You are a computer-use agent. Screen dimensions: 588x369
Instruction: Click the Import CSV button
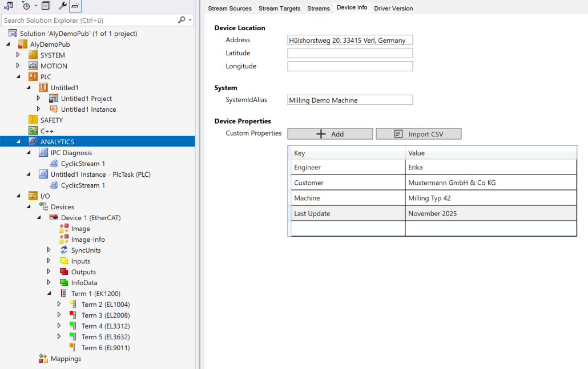click(418, 134)
